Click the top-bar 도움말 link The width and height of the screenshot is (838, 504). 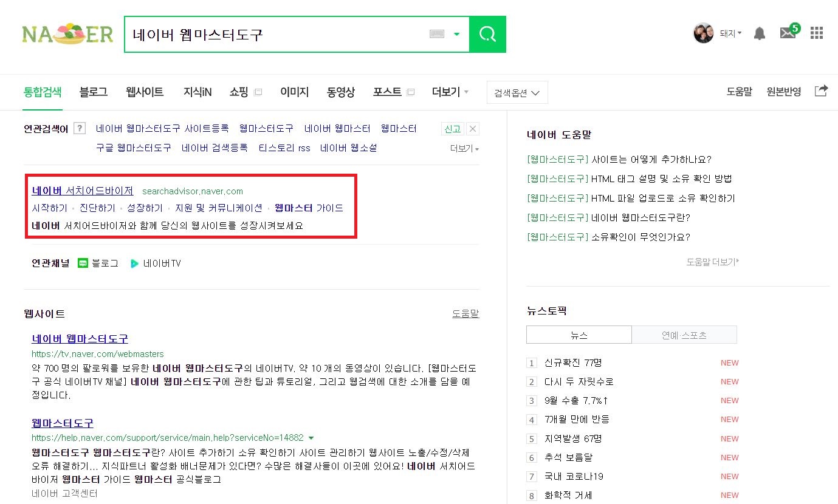[739, 92]
